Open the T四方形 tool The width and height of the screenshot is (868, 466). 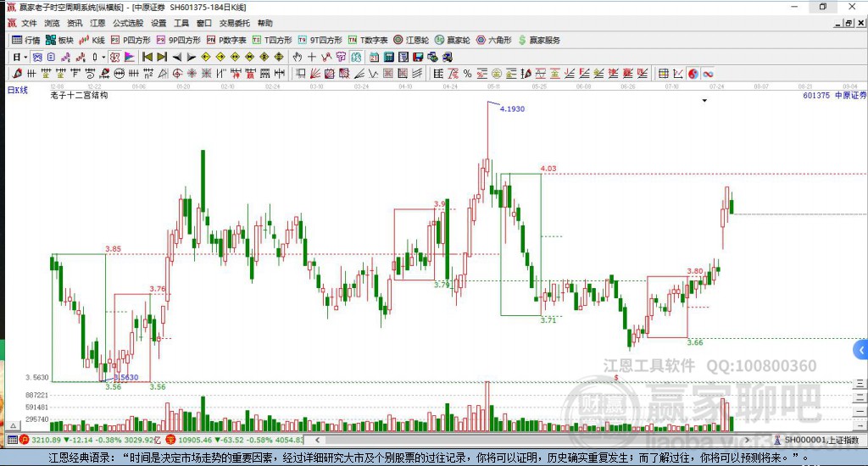click(x=272, y=40)
